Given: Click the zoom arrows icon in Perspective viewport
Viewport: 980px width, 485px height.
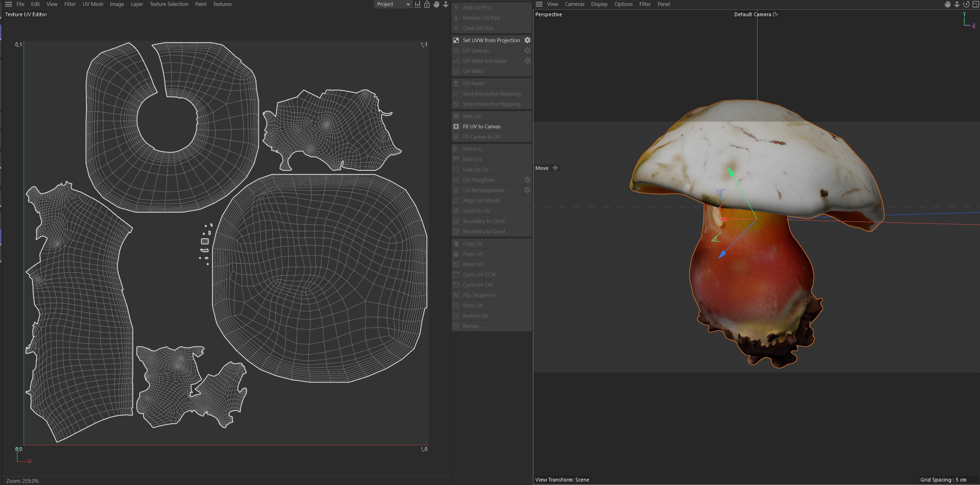Looking at the screenshot, I should click(957, 4).
